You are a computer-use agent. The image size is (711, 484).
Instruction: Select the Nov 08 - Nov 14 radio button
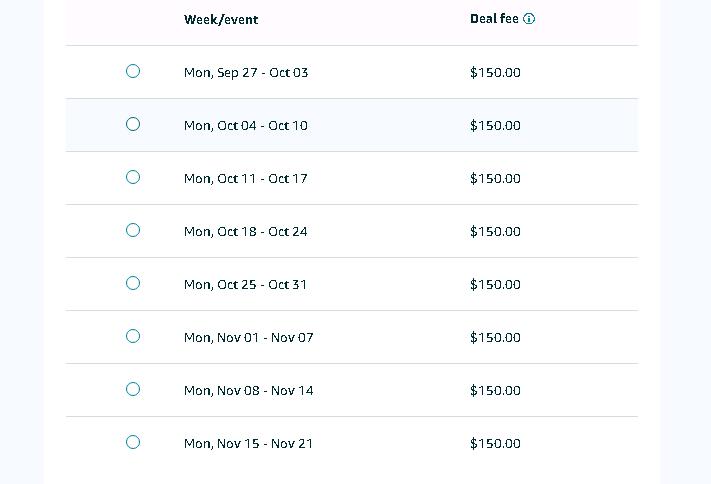pyautogui.click(x=133, y=390)
